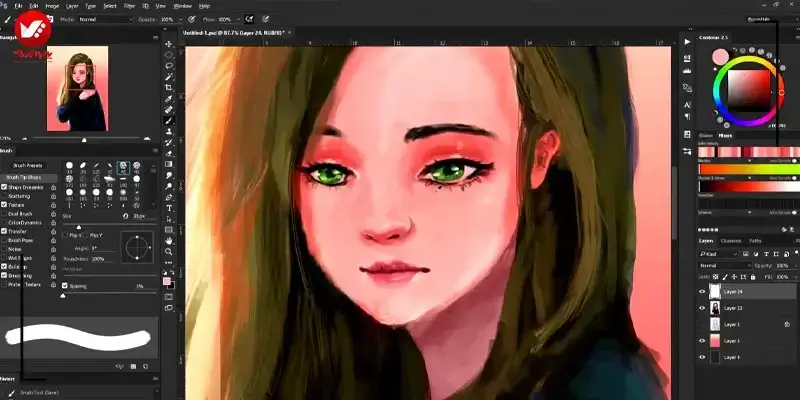This screenshot has width=800, height=400.
Task: Open the layer Kind filter dropdown
Action: 718,254
